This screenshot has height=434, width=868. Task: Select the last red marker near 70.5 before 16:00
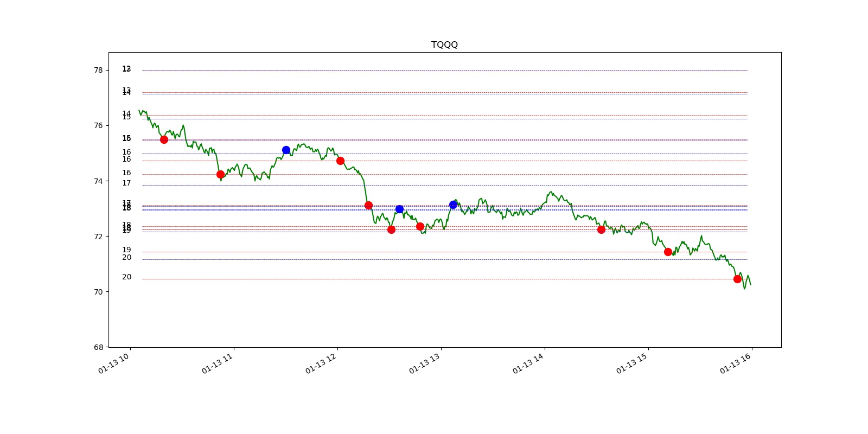[x=737, y=279]
